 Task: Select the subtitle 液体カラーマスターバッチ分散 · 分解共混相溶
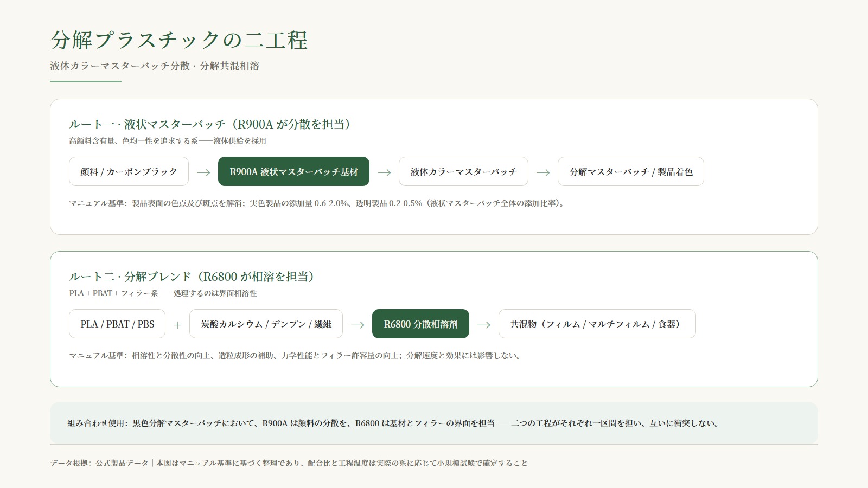tap(155, 66)
